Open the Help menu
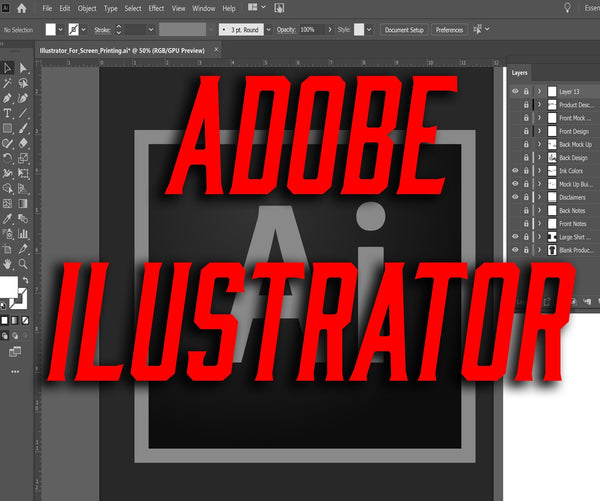 coord(229,8)
